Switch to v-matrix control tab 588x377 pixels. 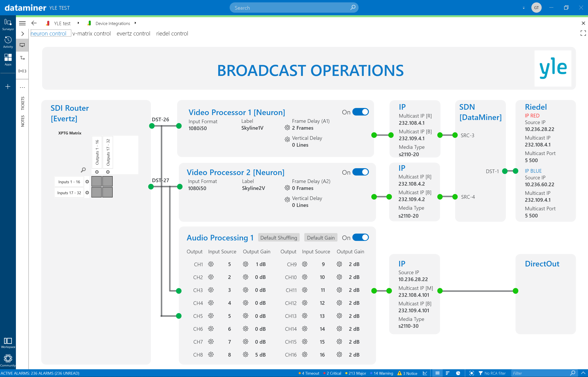[92, 34]
